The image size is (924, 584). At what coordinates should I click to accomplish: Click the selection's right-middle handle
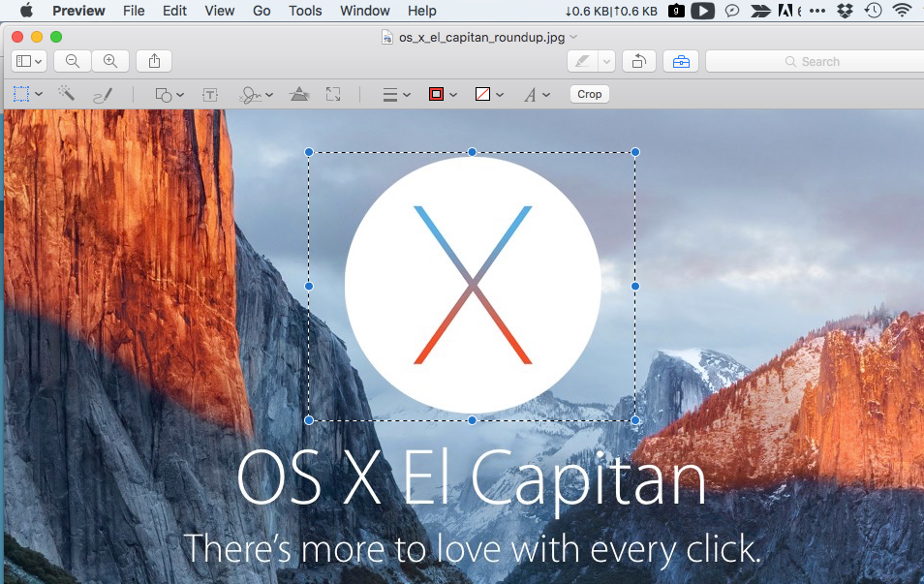point(635,286)
